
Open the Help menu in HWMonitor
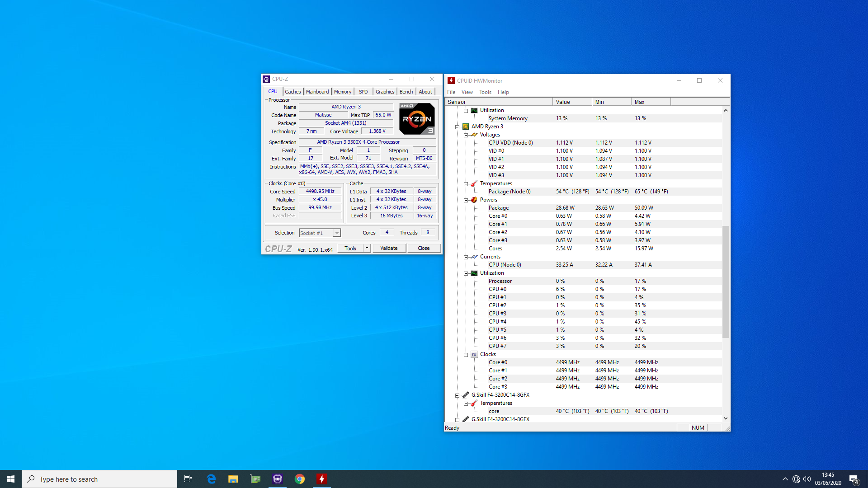503,92
